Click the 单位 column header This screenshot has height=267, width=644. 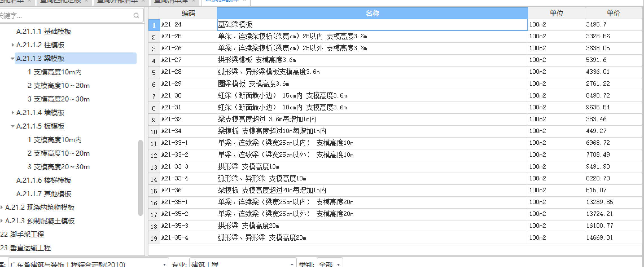tap(556, 13)
